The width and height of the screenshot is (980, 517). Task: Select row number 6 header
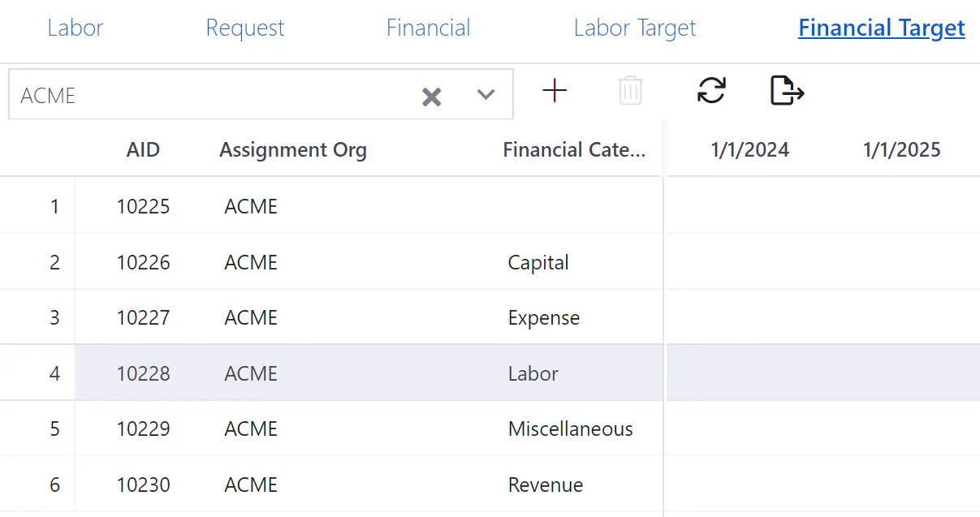click(x=54, y=485)
